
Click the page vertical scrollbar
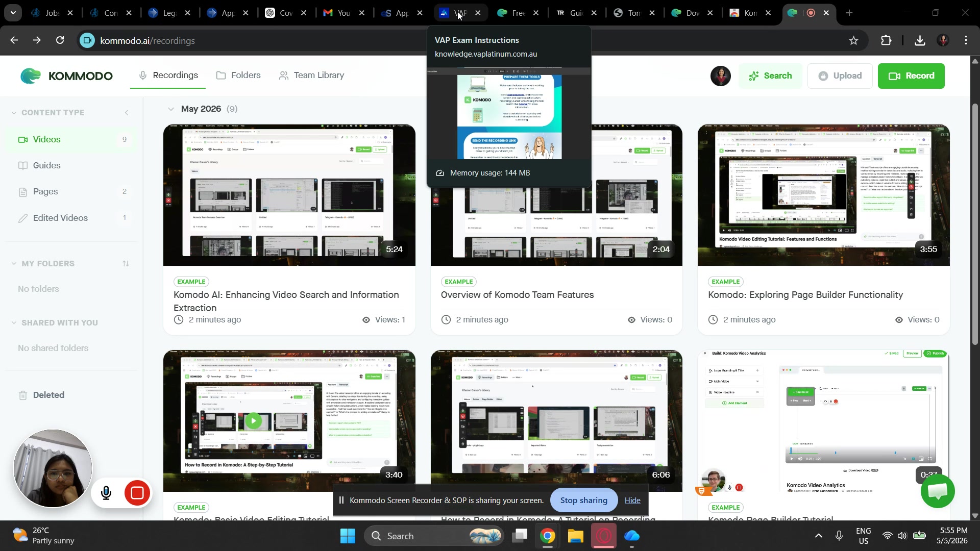tap(975, 224)
